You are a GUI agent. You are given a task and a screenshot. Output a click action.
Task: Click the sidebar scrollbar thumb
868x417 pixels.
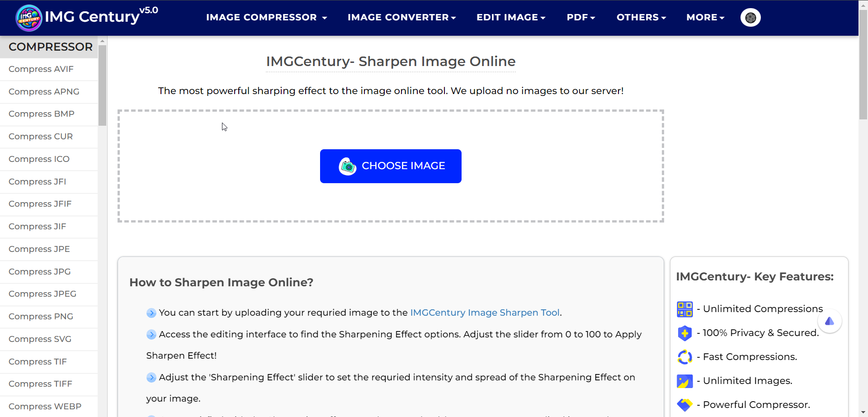[x=103, y=84]
